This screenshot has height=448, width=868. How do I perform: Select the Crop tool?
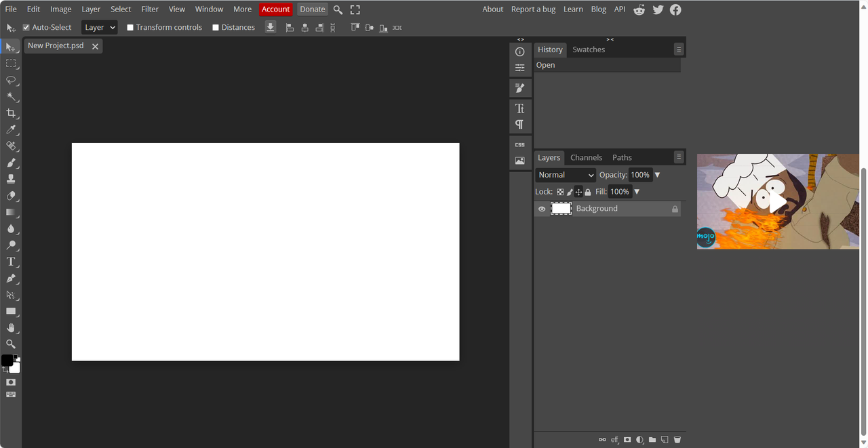click(11, 113)
